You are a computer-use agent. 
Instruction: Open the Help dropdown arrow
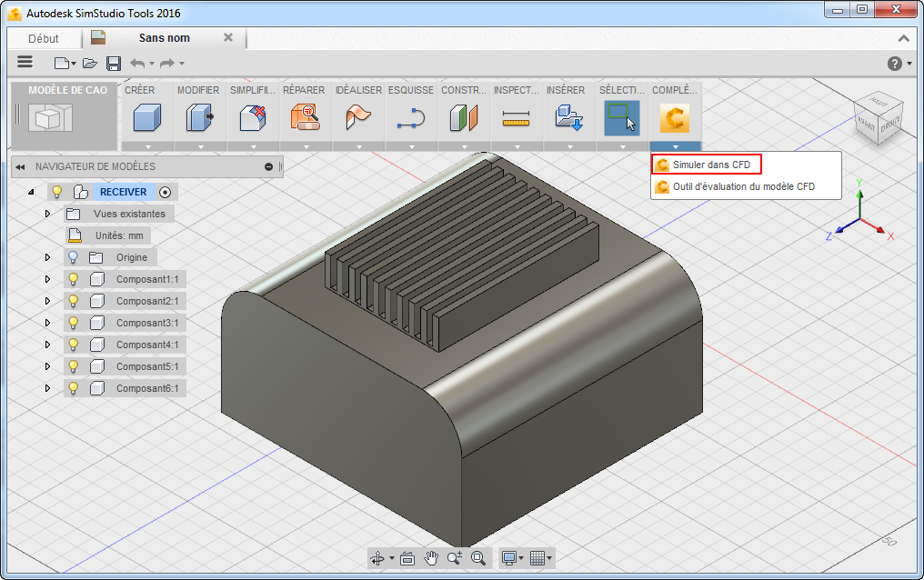(909, 64)
